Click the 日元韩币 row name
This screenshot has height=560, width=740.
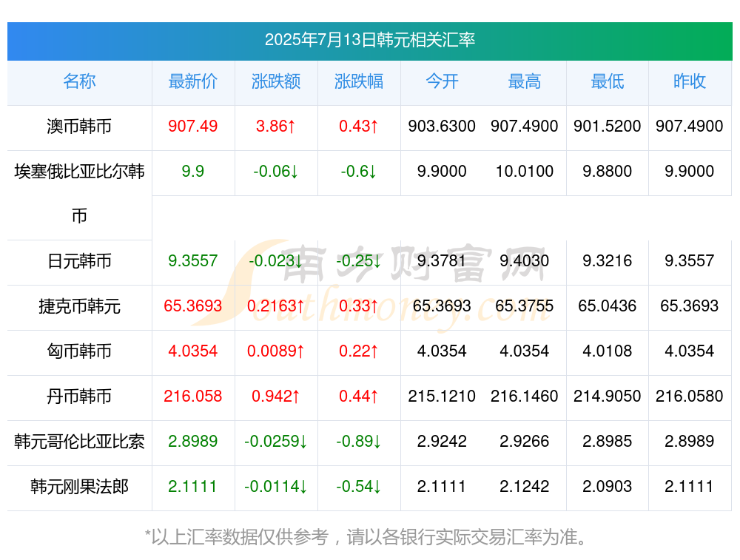(x=79, y=261)
